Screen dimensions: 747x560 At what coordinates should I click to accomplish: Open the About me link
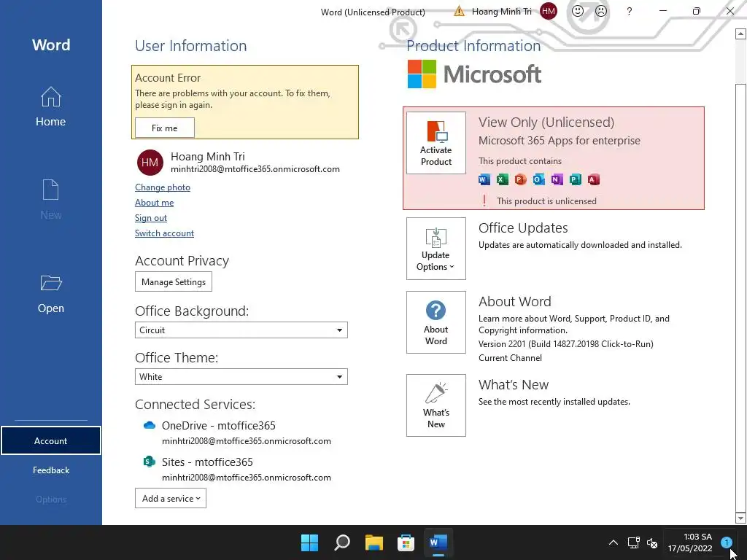point(155,203)
